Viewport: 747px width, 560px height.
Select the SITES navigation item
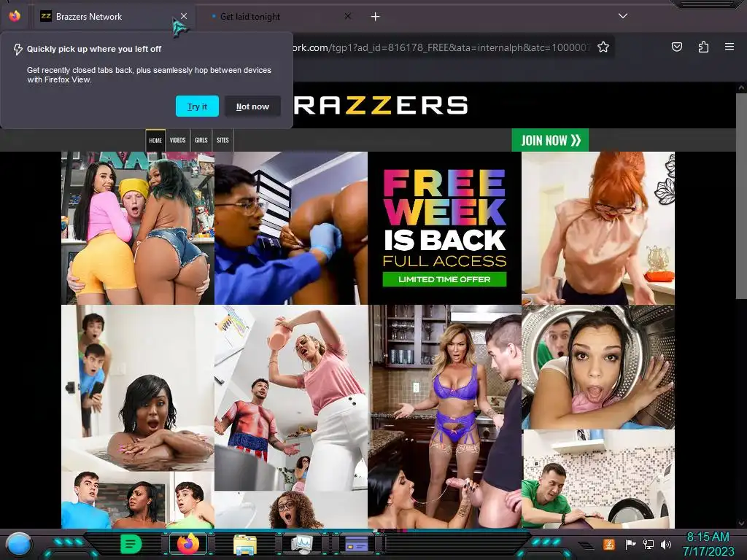tap(222, 140)
